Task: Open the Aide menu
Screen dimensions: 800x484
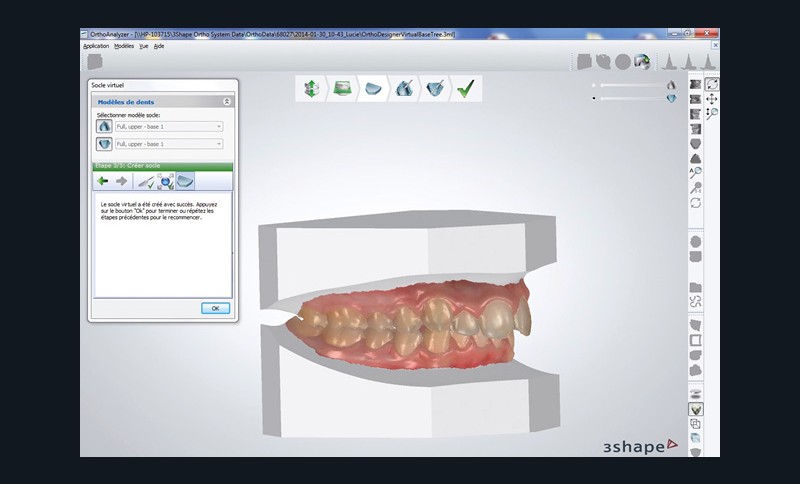Action: [x=159, y=46]
